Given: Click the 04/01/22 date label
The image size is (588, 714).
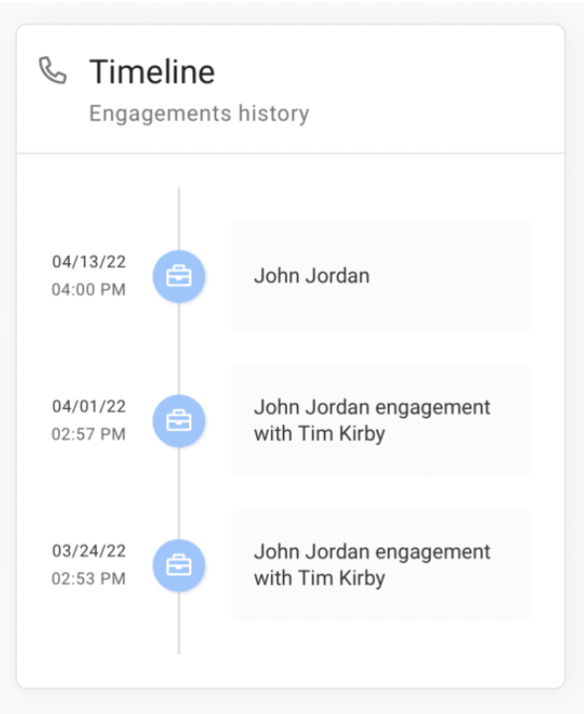Looking at the screenshot, I should (x=89, y=406).
